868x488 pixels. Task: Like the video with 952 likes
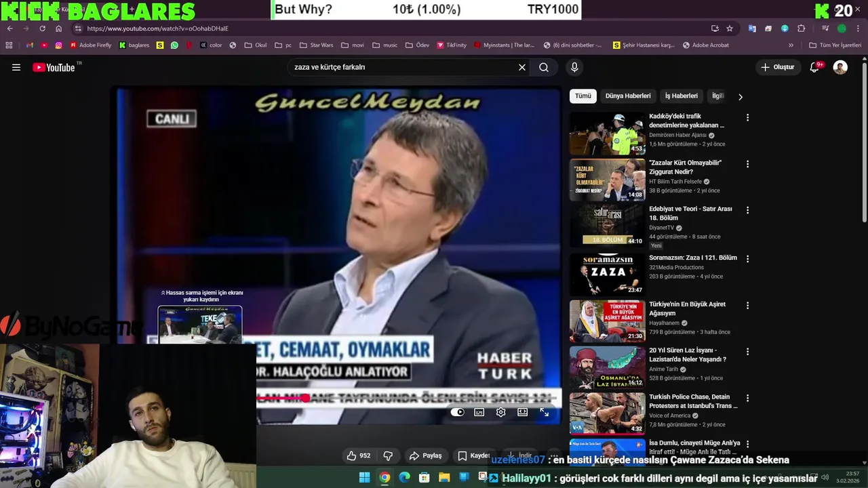[359, 455]
